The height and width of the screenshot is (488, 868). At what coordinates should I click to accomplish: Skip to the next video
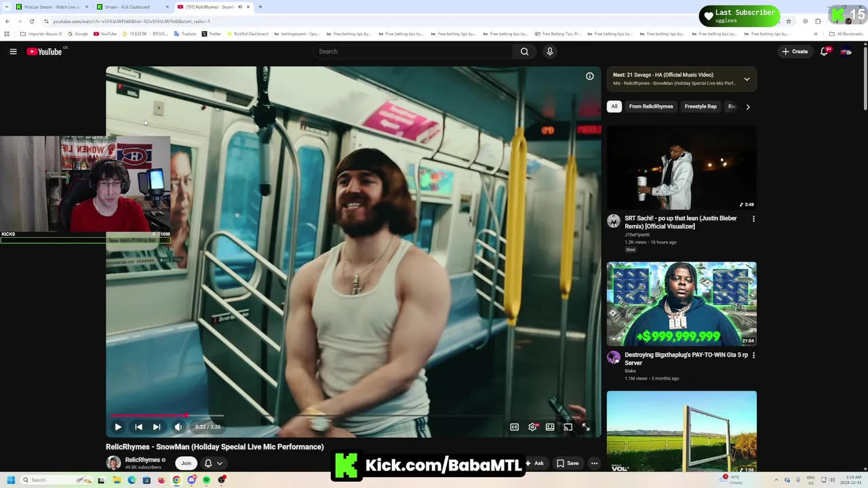pos(157,427)
